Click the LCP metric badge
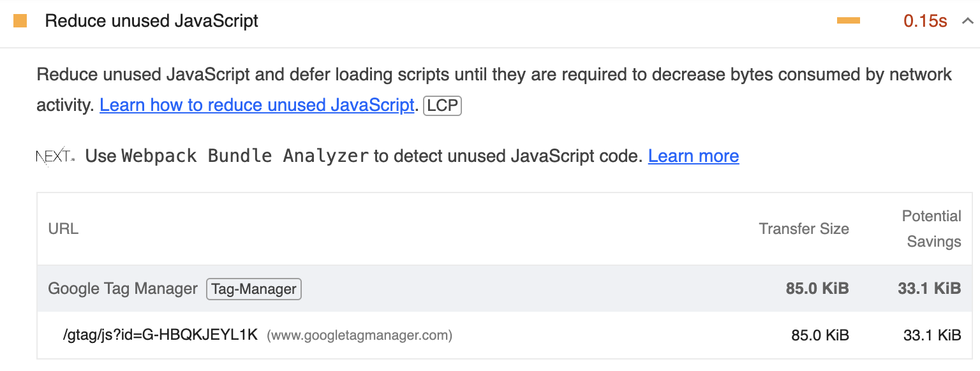Screen dimensions: 980x371 tap(442, 105)
